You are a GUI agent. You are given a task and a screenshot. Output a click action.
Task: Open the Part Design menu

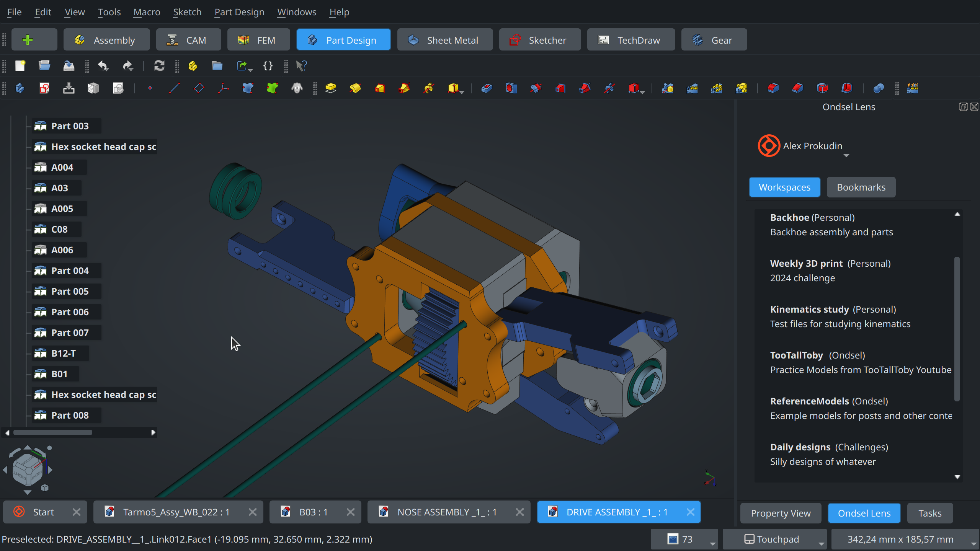point(239,12)
